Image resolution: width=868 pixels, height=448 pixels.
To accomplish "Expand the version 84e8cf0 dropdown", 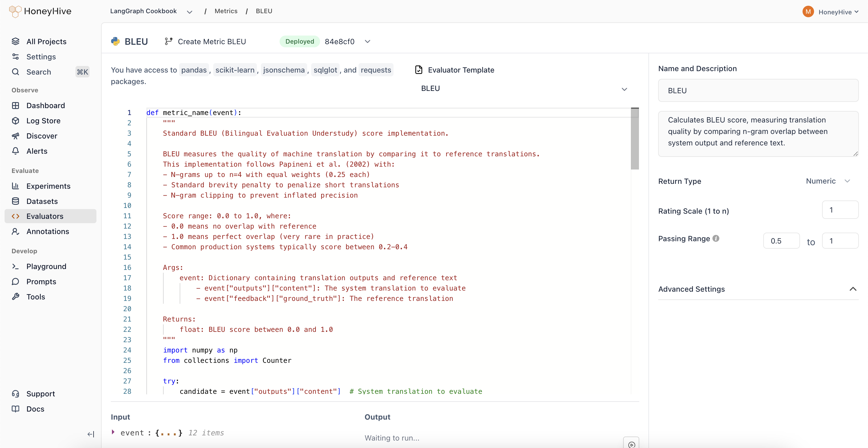I will [367, 41].
